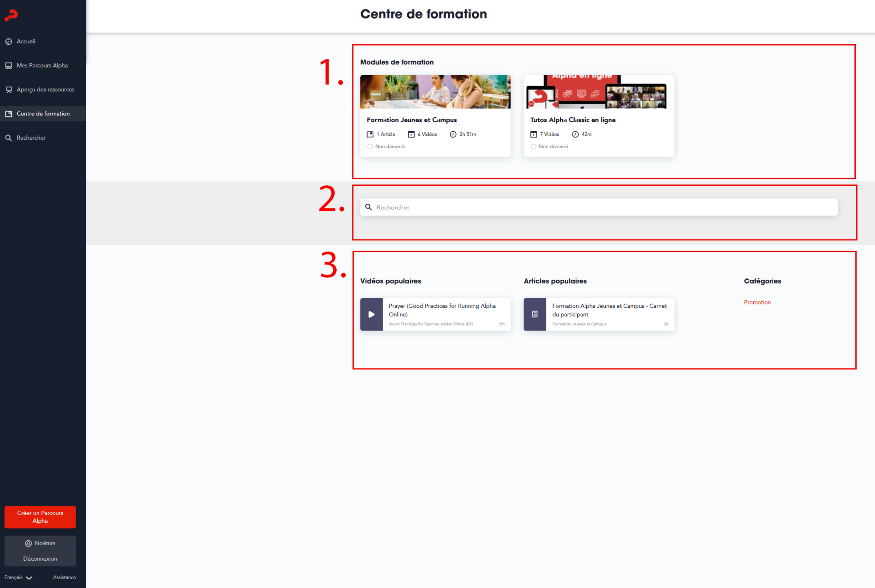This screenshot has height=588, width=875.
Task: Click the status circle on Formation Jeunes et Campus
Action: [x=370, y=147]
